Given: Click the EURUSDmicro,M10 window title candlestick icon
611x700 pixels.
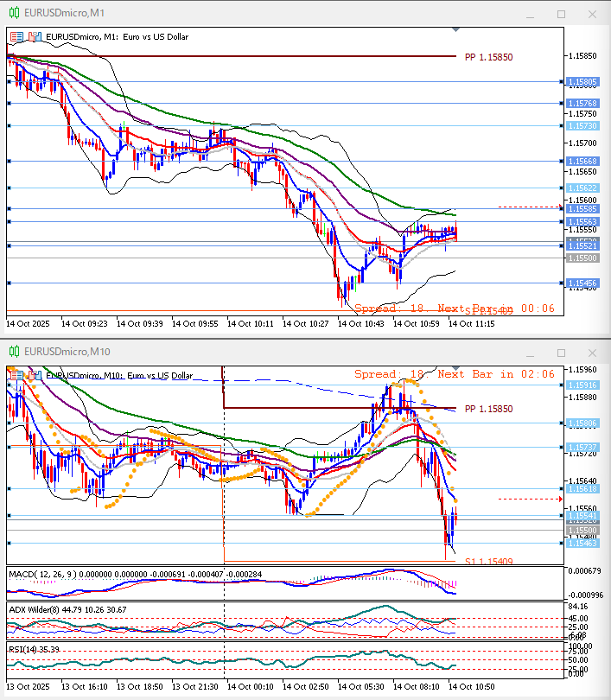Looking at the screenshot, I should click(x=14, y=352).
